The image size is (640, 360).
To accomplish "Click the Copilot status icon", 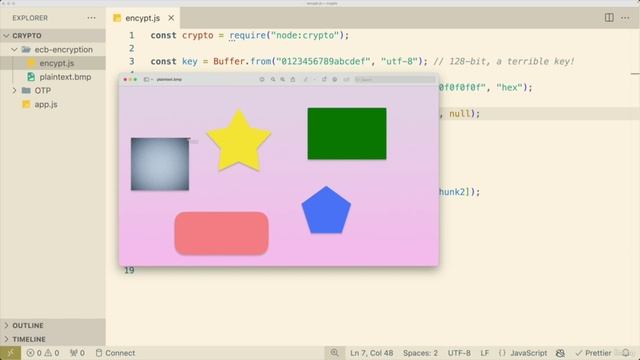I will click(560, 353).
